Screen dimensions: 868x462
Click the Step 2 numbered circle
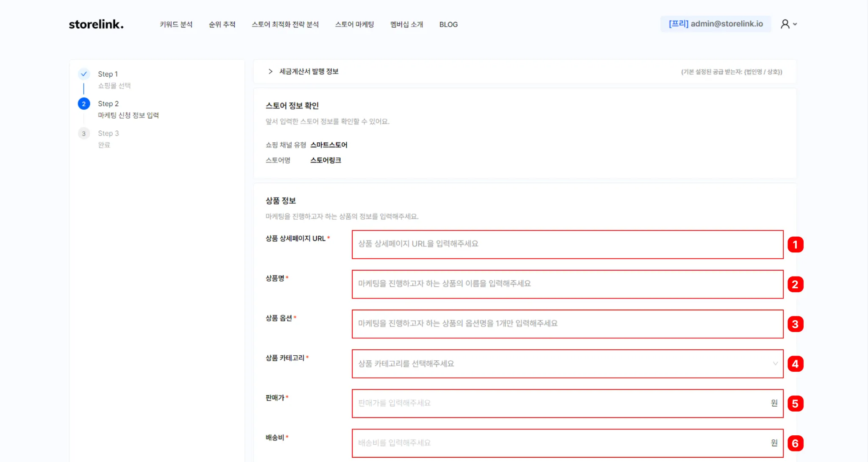tap(84, 104)
